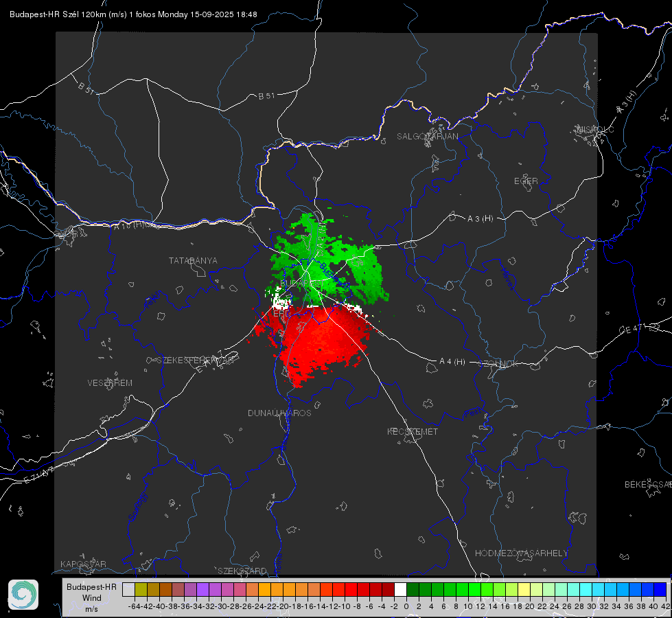Screen dimensions: 672x618
Task: Click the radar title text with timestamp 18:48
Action: click(x=133, y=14)
